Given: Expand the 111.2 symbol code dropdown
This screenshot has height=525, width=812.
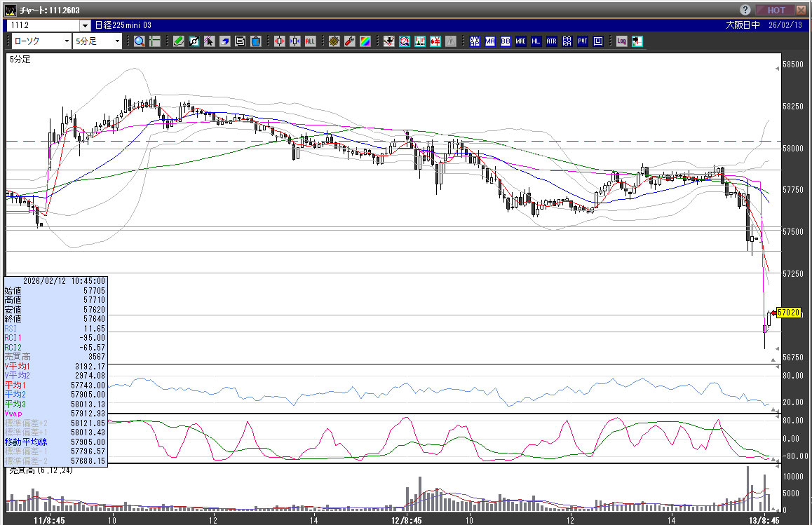Looking at the screenshot, I should [x=85, y=25].
